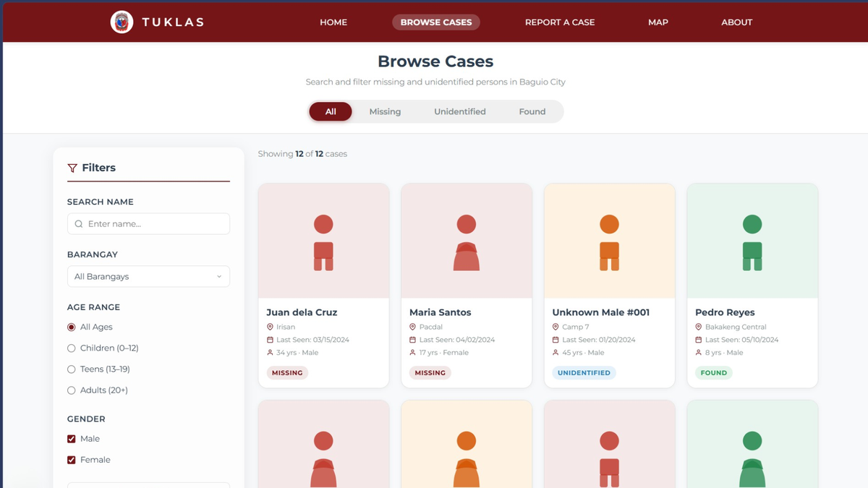Viewport: 868px width, 488px height.
Task: Select the All status tab
Action: 331,111
